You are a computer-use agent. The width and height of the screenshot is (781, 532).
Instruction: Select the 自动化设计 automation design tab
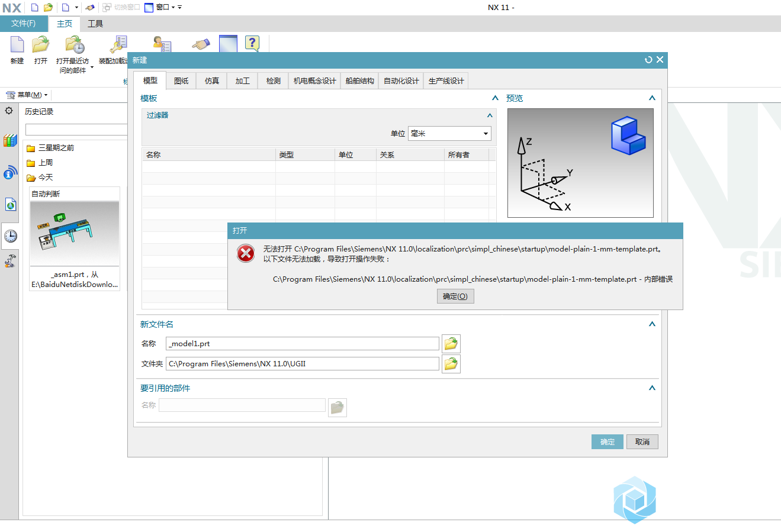[401, 81]
